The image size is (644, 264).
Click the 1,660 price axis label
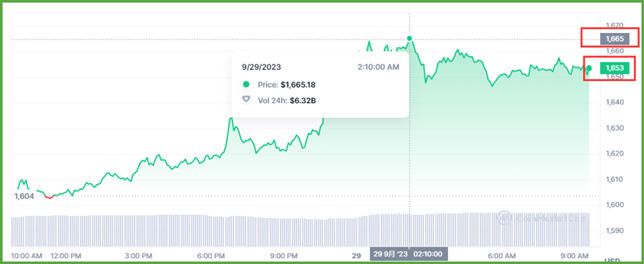click(615, 51)
